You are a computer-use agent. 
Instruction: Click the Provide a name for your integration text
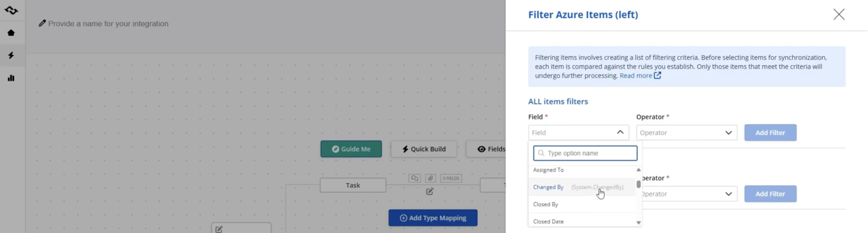[x=108, y=24]
